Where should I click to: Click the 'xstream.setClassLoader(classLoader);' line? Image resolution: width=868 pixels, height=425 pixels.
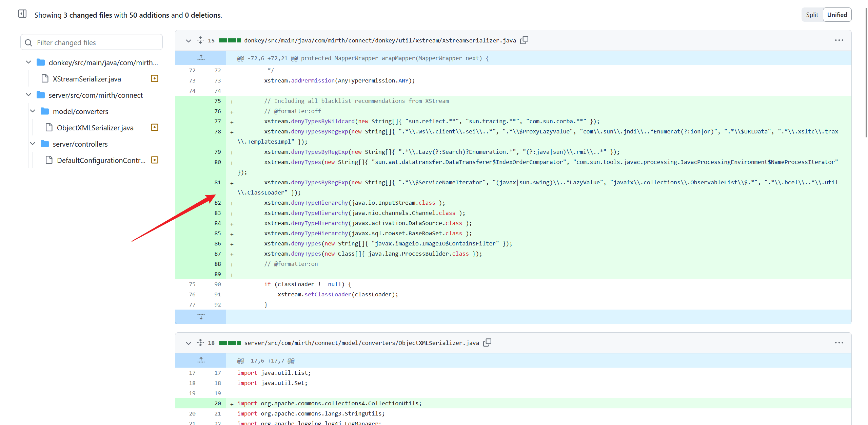338,295
